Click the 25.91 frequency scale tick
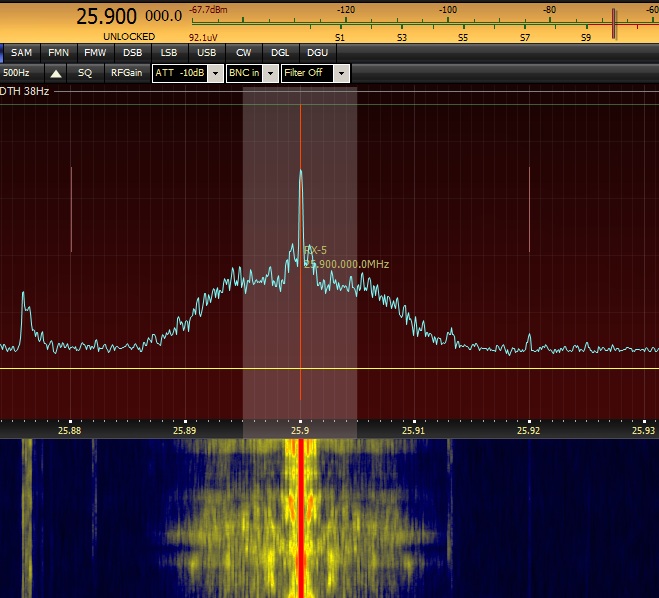The image size is (659, 598). click(x=414, y=430)
